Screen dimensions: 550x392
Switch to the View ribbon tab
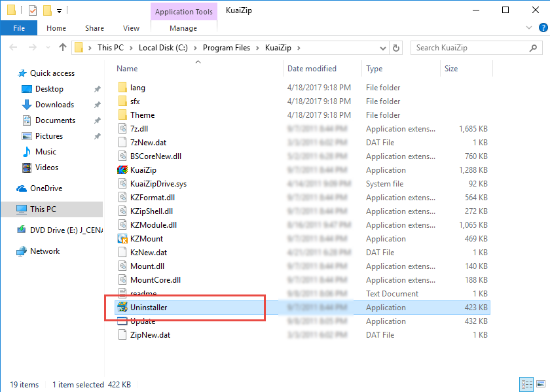coord(131,28)
